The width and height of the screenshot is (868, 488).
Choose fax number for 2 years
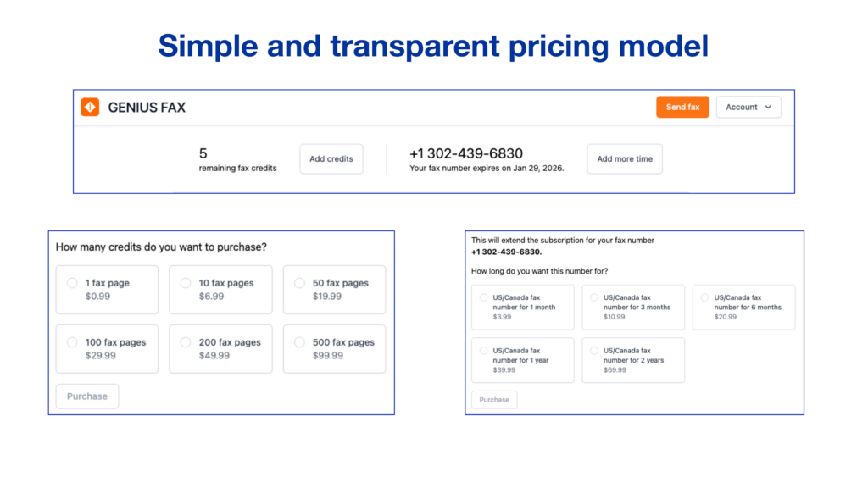tap(594, 350)
